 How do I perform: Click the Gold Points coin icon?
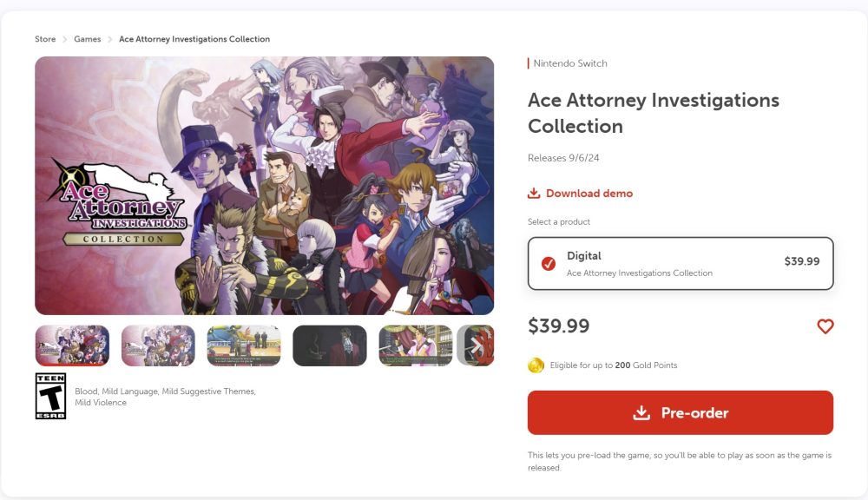pyautogui.click(x=536, y=365)
